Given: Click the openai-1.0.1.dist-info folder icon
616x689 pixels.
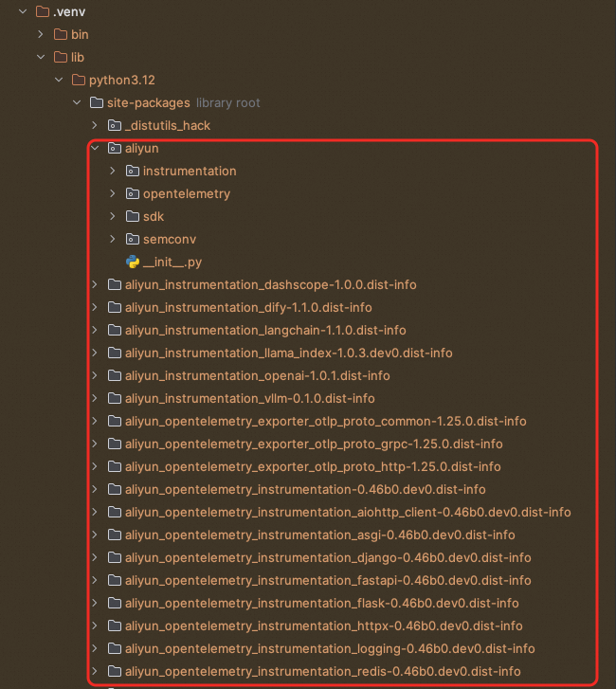Looking at the screenshot, I should pos(115,375).
